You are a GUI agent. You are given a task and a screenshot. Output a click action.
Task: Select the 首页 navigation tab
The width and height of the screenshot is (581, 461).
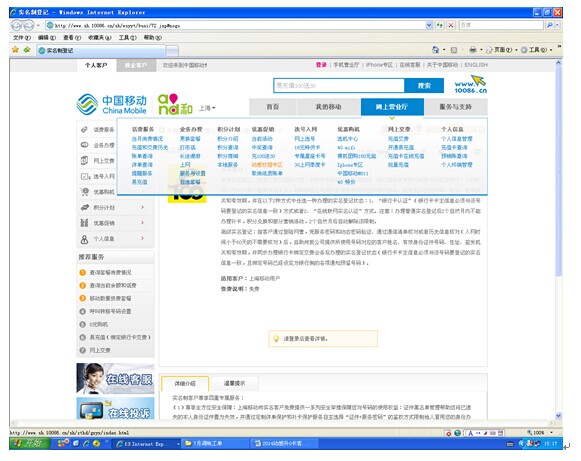click(273, 107)
